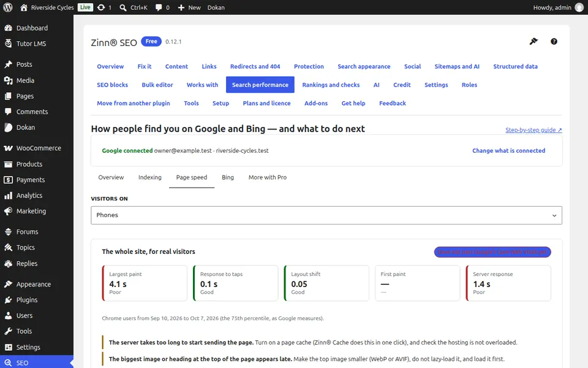Click the WooCommerce icon in the sidebar

8,148
